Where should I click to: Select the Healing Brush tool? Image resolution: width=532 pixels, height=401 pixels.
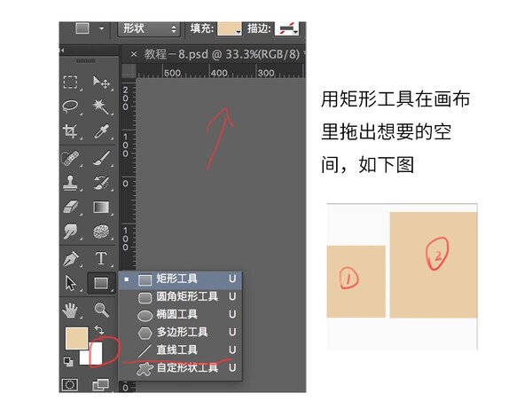coord(70,158)
